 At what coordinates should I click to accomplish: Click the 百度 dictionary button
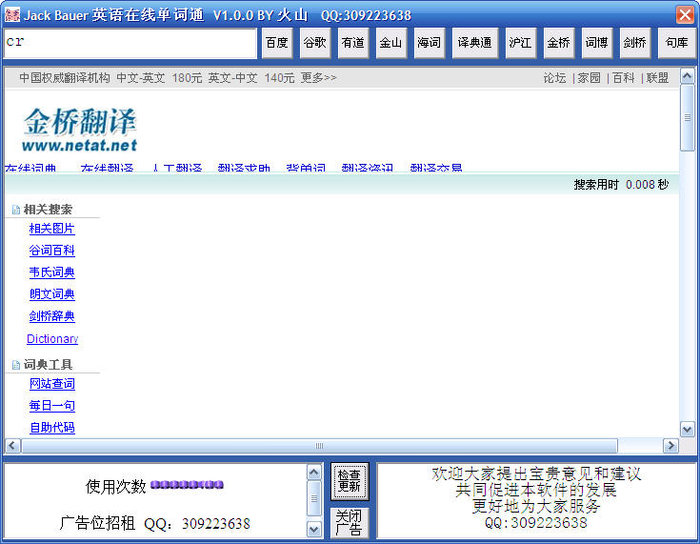click(277, 43)
